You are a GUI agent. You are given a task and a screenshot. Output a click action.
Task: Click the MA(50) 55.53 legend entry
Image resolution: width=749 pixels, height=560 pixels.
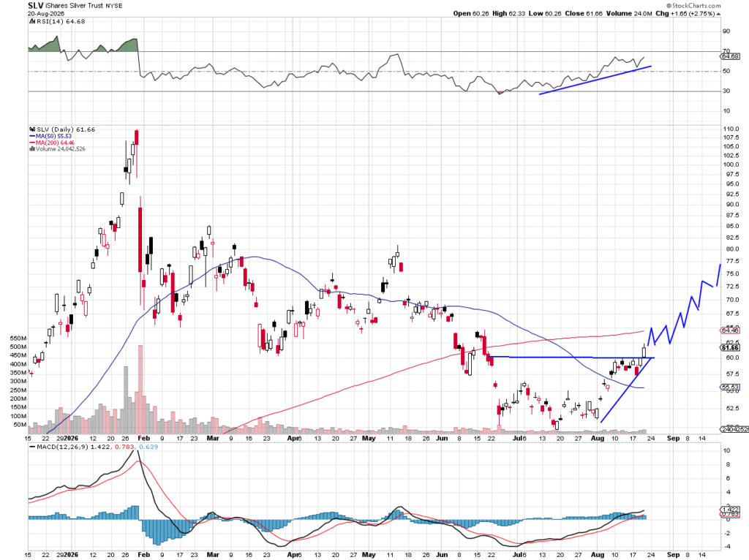pyautogui.click(x=53, y=136)
